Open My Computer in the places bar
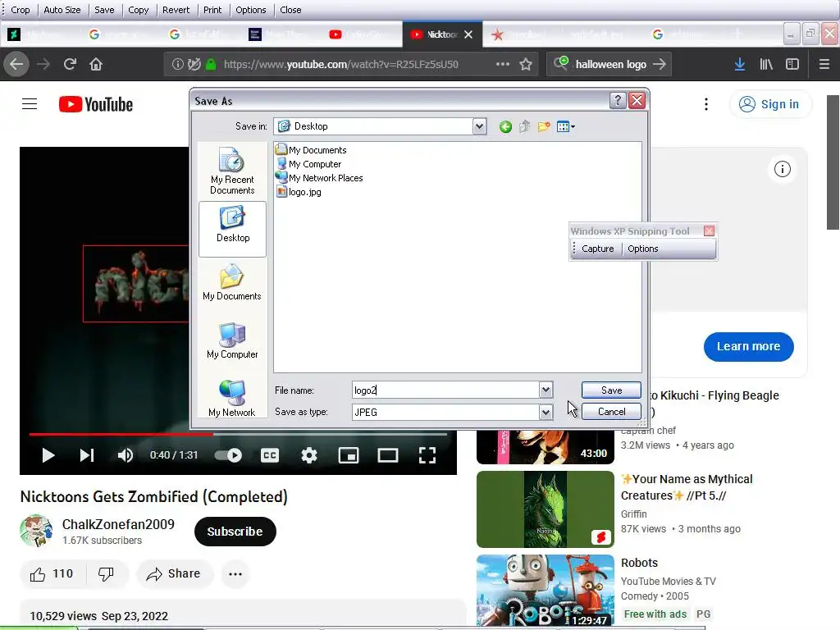 [232, 340]
